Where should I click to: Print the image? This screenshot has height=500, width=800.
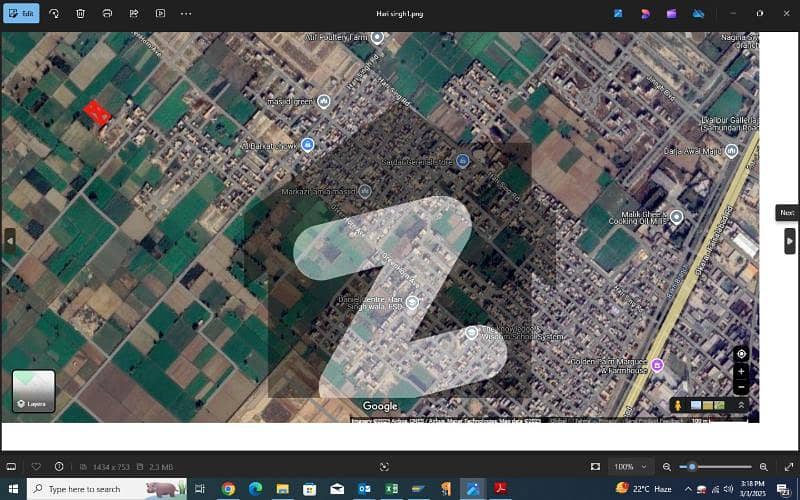tap(107, 14)
